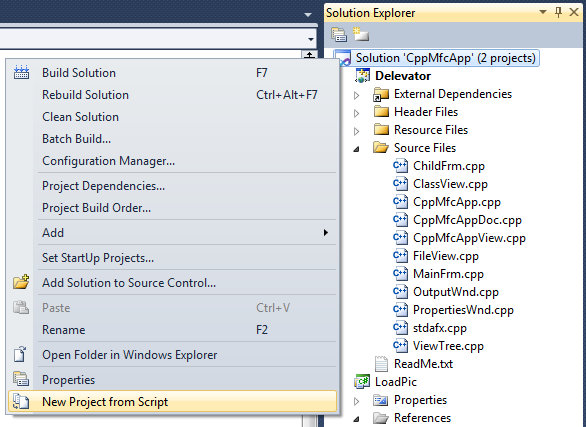Screen dimensions: 586x427
Task: Click New Project from Script label
Action: click(105, 402)
